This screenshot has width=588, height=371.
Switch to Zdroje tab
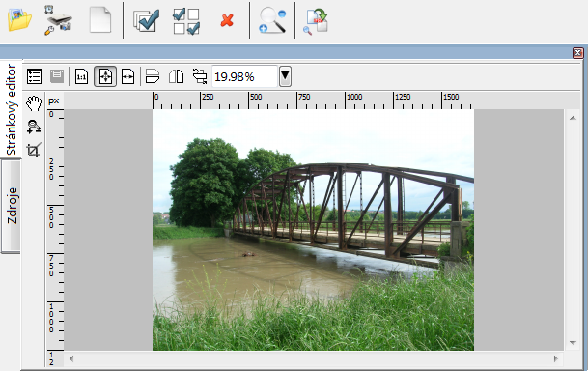point(12,206)
